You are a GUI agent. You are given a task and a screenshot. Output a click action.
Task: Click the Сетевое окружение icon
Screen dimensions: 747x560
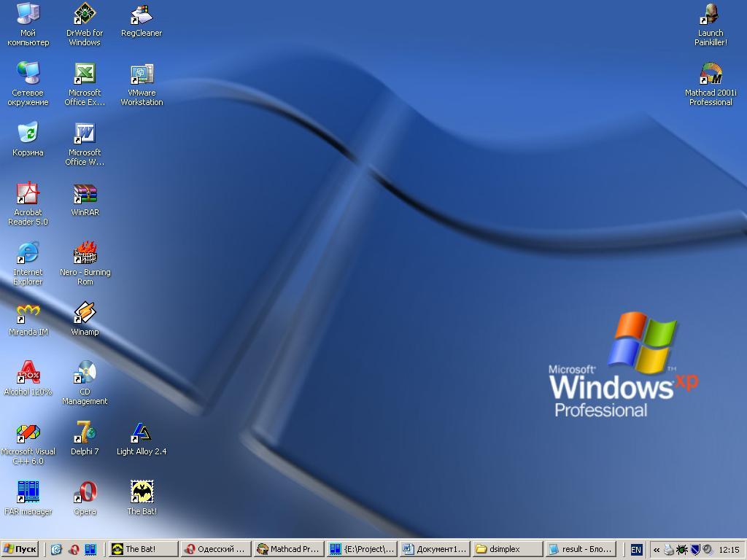(28, 84)
